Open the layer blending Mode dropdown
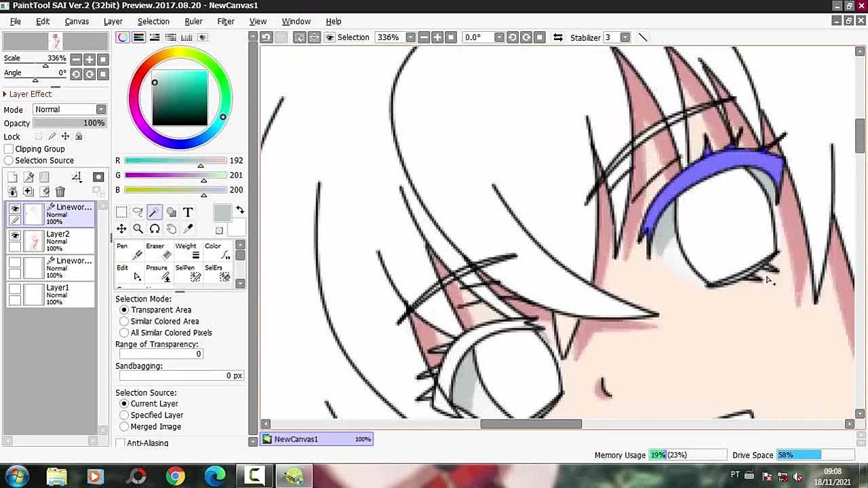Image resolution: width=868 pixels, height=488 pixels. point(69,109)
